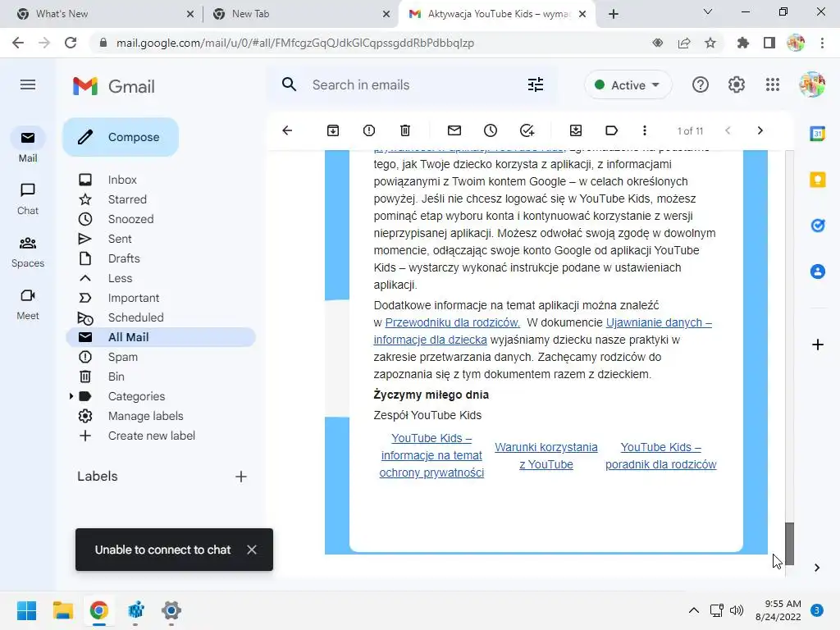This screenshot has height=630, width=840.
Task: Switch to the Meet section
Action: click(x=28, y=304)
